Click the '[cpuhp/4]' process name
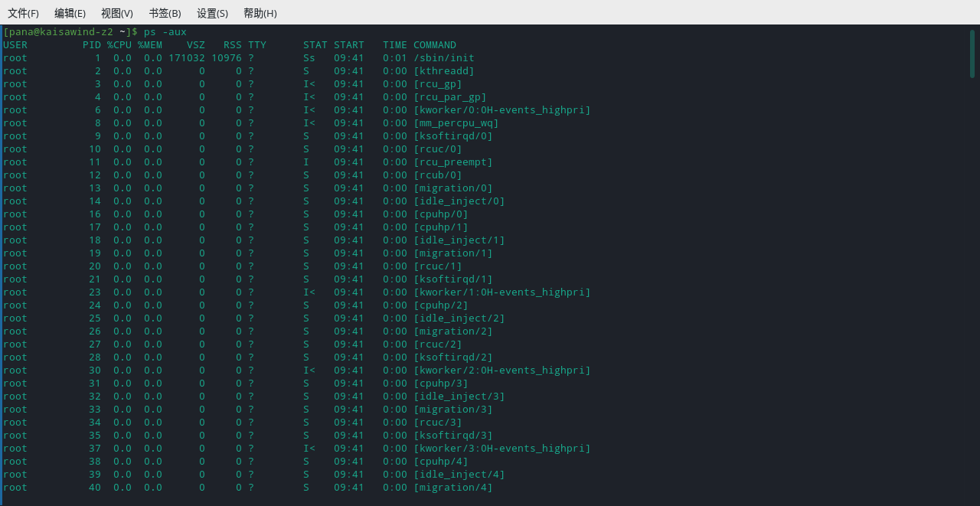 441,461
